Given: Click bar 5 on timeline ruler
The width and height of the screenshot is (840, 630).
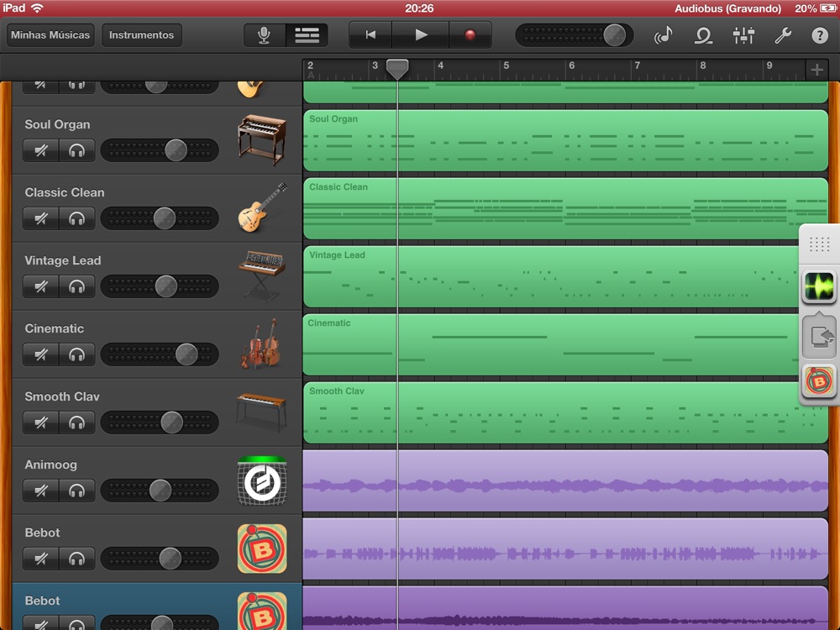Looking at the screenshot, I should tap(507, 66).
